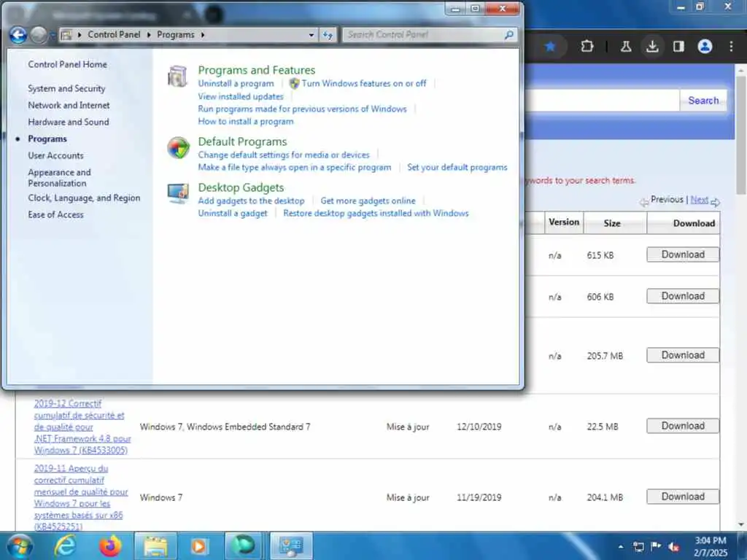Click Run programs made for previous versions
The height and width of the screenshot is (560, 747).
click(303, 109)
